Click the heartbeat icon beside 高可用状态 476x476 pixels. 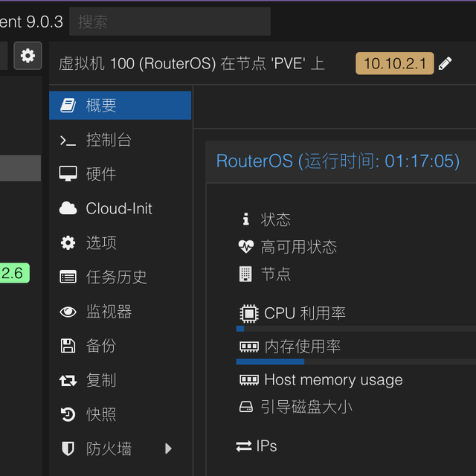point(246,246)
